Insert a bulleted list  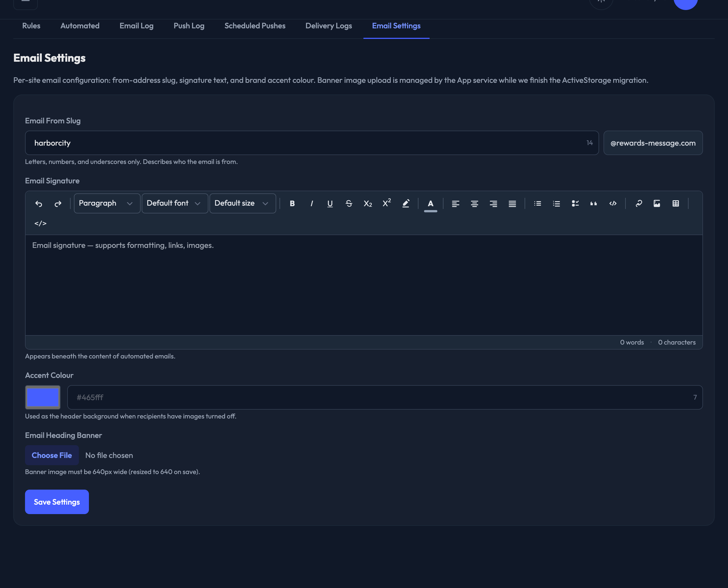[x=537, y=204]
